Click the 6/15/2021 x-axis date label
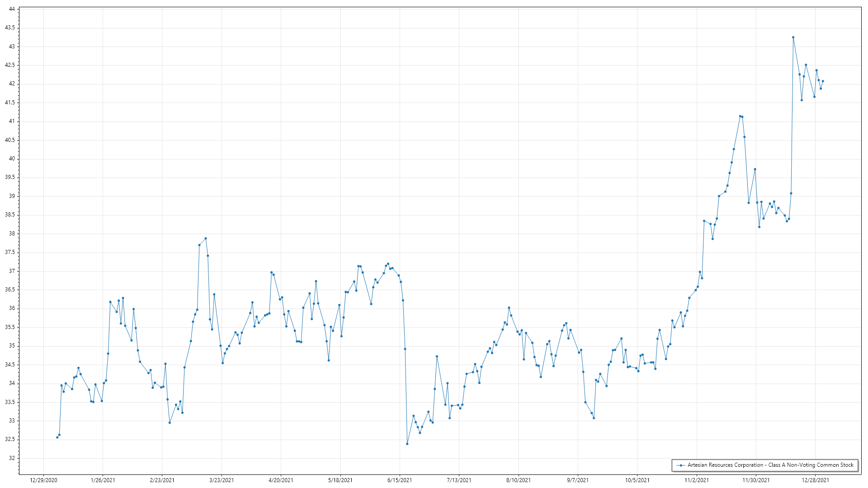 tap(400, 480)
